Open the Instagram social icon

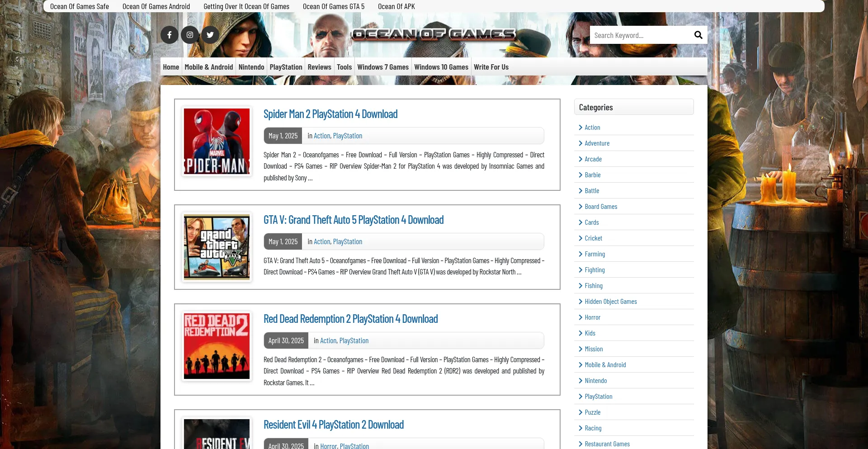pos(190,35)
